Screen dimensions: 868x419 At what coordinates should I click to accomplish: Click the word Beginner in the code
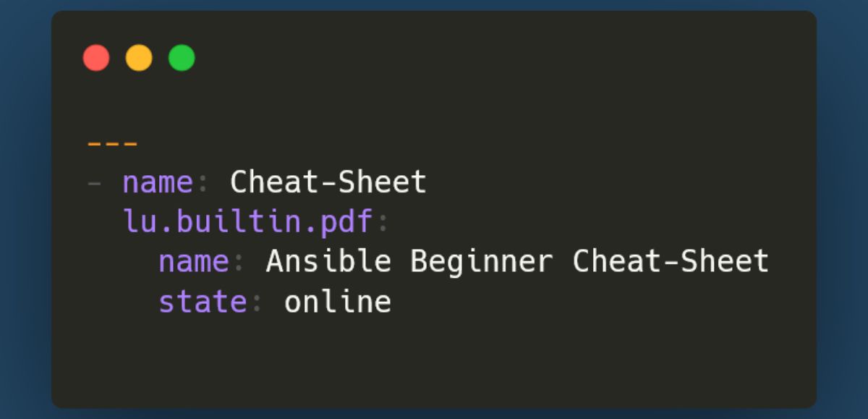481,261
